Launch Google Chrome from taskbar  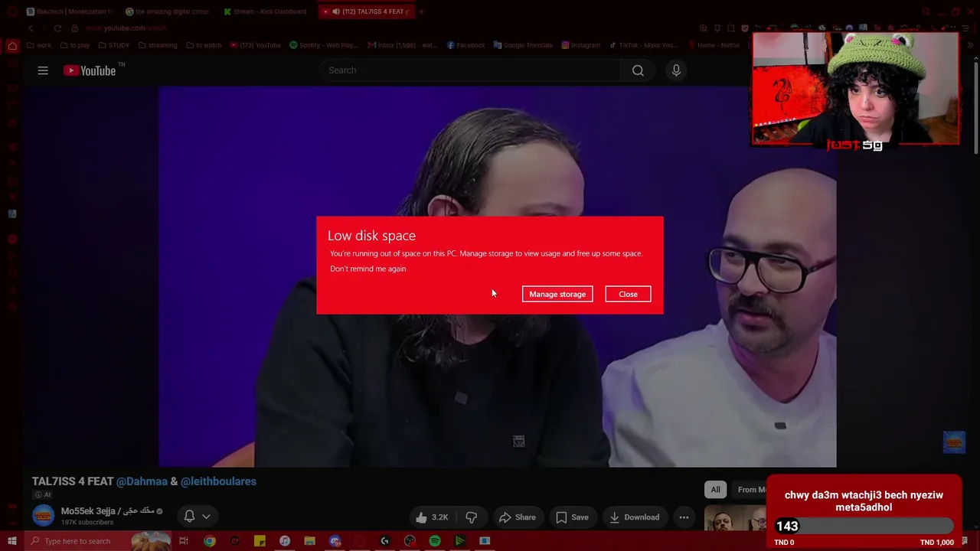(209, 541)
